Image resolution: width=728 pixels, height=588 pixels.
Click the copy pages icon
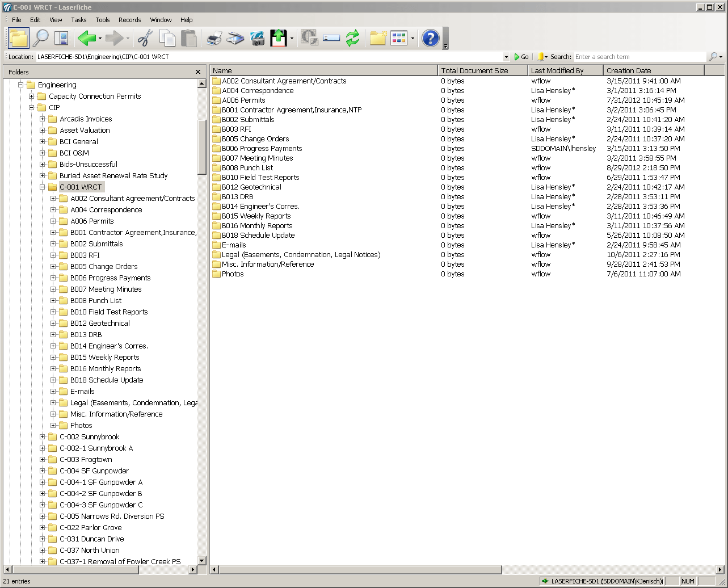pos(167,38)
